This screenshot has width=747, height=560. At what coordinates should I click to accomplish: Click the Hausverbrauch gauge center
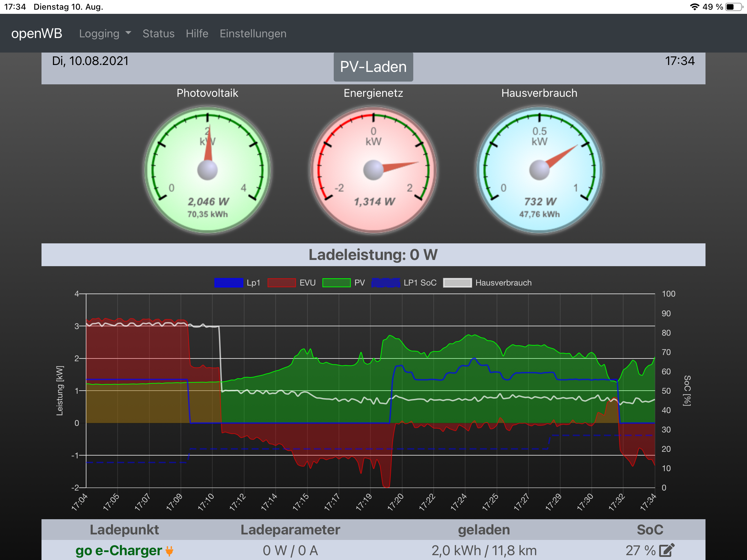539,170
